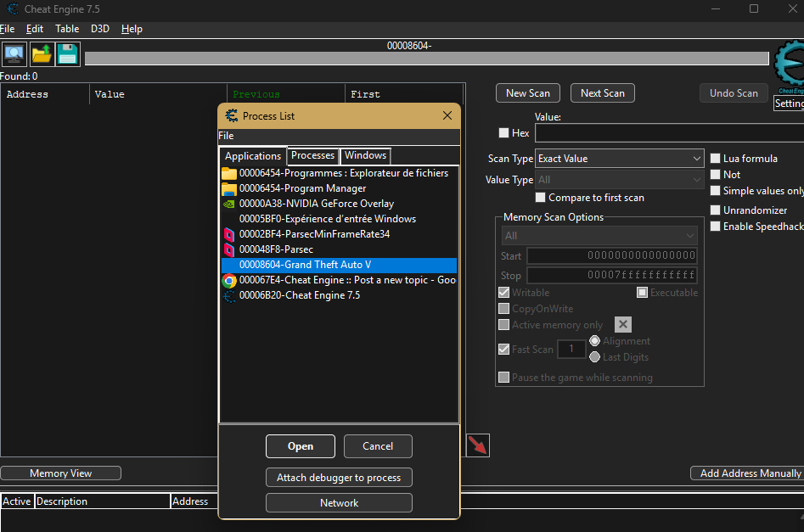Screen dimensions: 804x532
Task: Click the scan progress bar
Action: pos(426,59)
